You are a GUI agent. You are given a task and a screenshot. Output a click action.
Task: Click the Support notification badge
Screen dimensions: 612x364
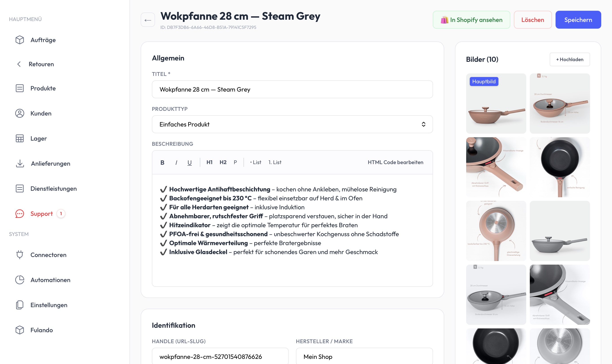point(61,214)
